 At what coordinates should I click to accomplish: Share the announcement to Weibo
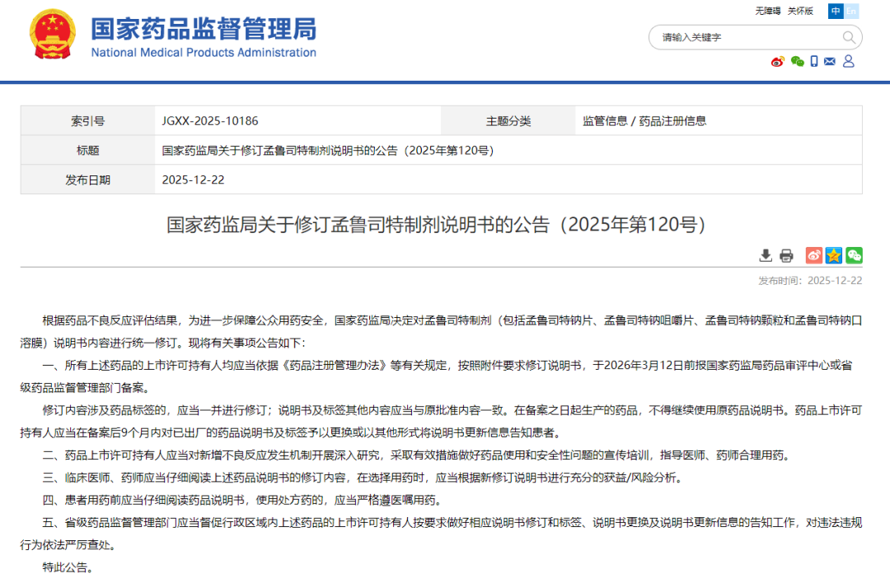(x=813, y=255)
